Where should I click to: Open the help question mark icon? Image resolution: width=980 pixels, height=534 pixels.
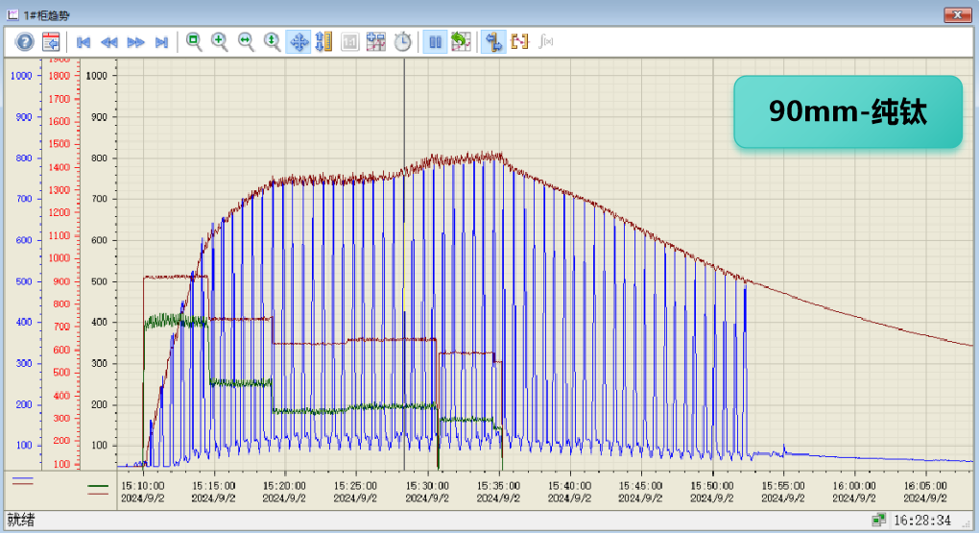(x=25, y=41)
